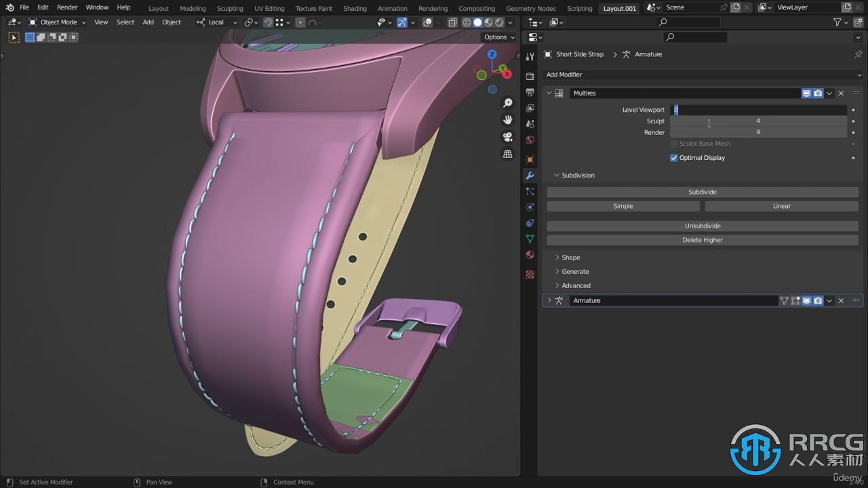868x488 pixels.
Task: Enable wireframe viewport shading
Action: 467,22
